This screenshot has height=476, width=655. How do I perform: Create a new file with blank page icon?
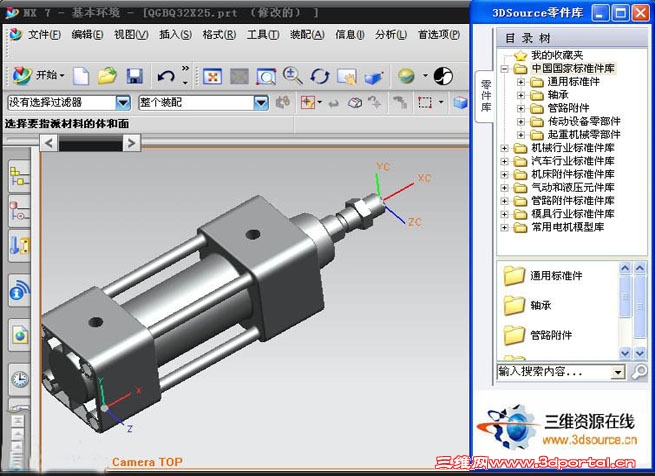point(81,76)
